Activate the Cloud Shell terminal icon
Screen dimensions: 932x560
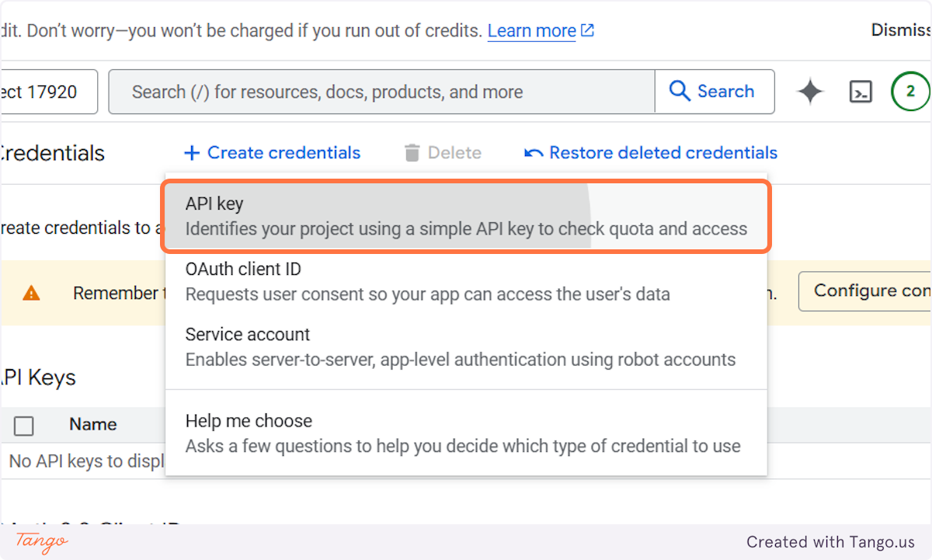(861, 91)
